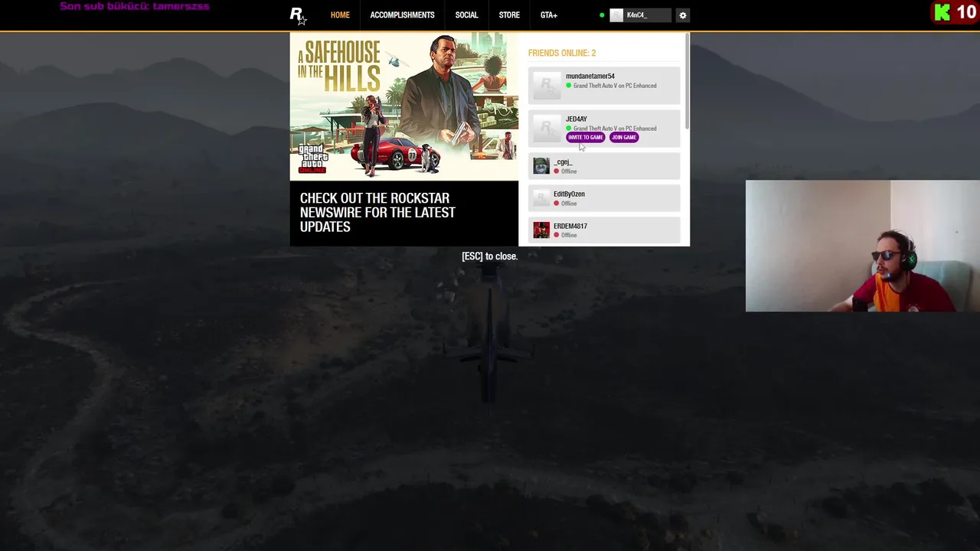Click the friends list scrollbar
This screenshot has height=551, width=980.
[688, 81]
